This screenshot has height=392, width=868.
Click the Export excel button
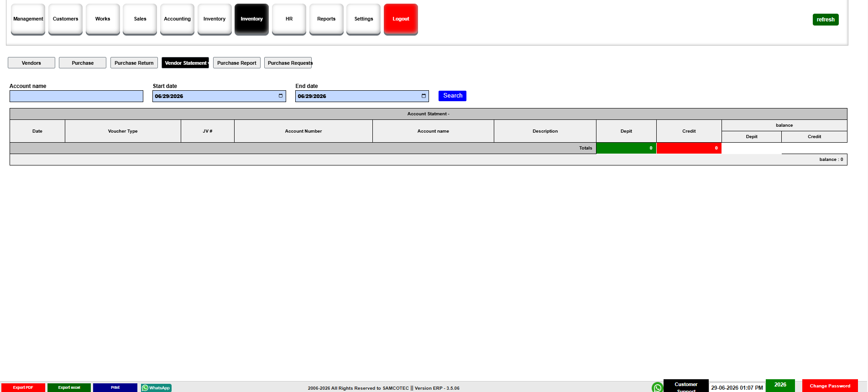69,387
